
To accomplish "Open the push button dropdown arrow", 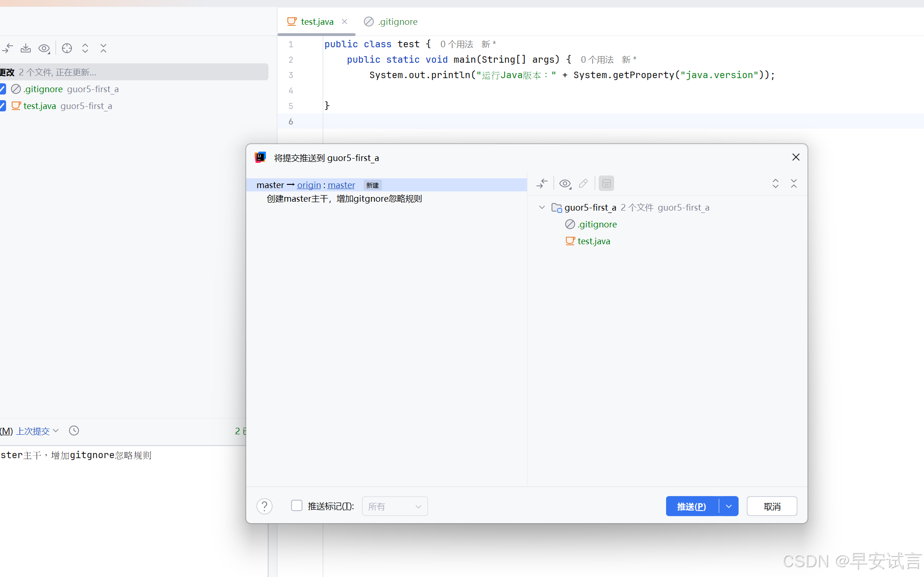I will pyautogui.click(x=729, y=506).
